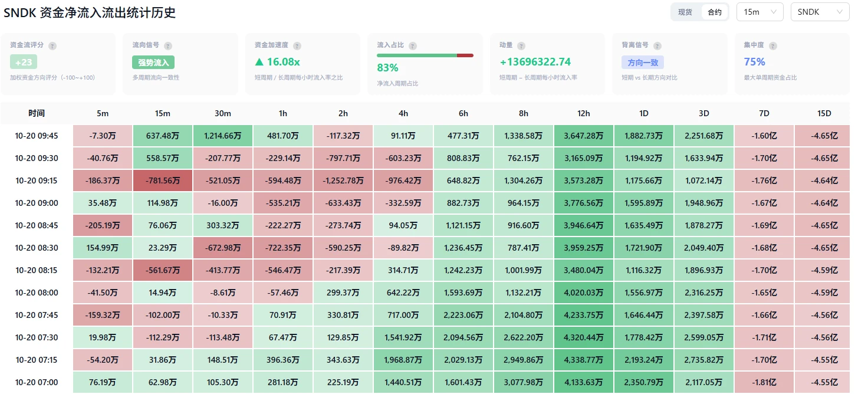Click the 12h column header

[584, 113]
